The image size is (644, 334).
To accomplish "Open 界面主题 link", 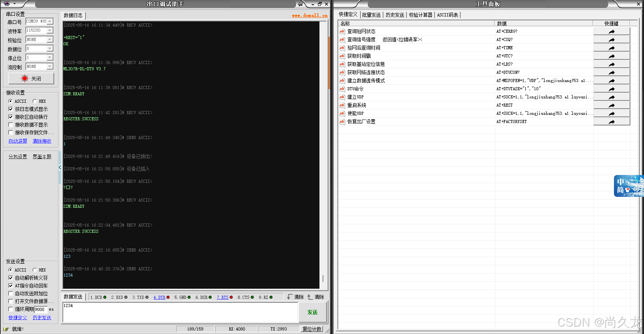I will pyautogui.click(x=42, y=157).
